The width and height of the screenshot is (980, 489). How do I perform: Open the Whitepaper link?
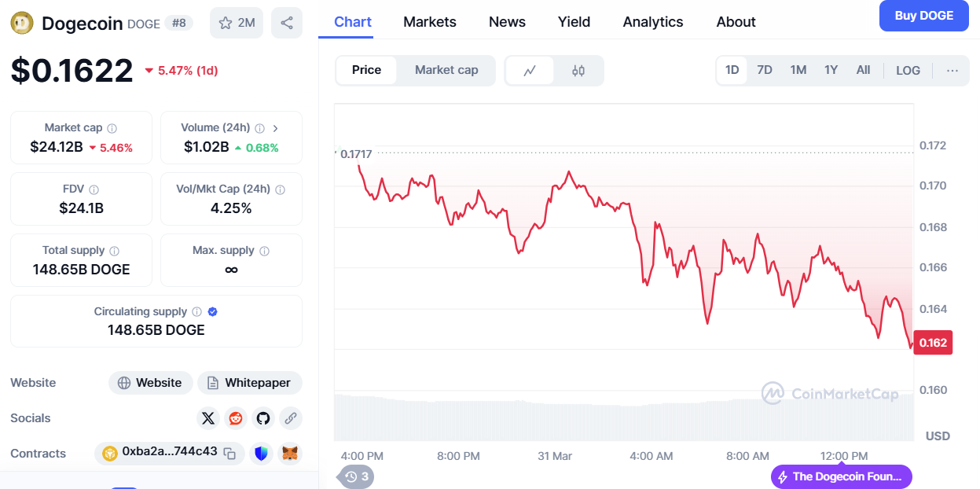click(x=250, y=383)
